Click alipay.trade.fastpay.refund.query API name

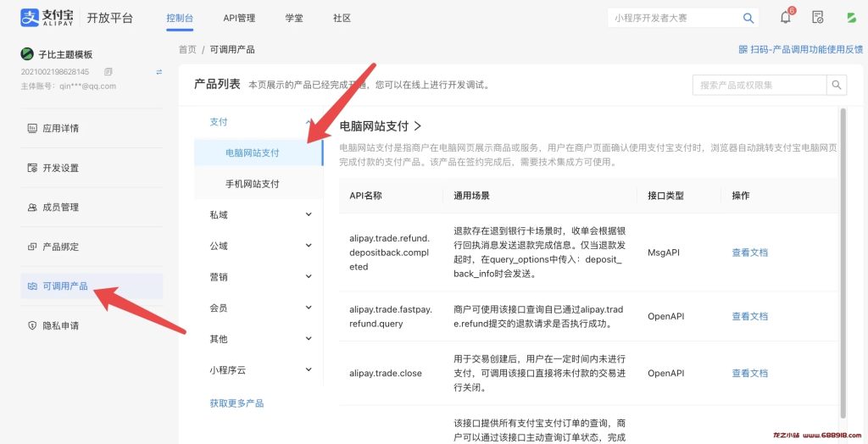(391, 316)
